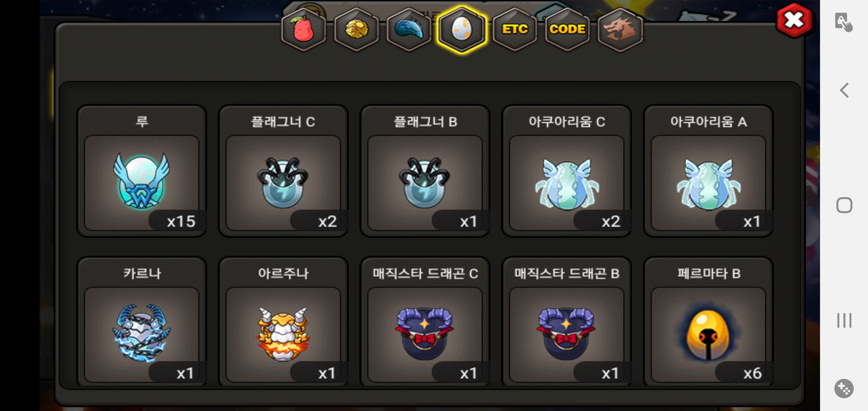The width and height of the screenshot is (868, 411).
Task: Open the red fruit food tab
Action: 303,29
